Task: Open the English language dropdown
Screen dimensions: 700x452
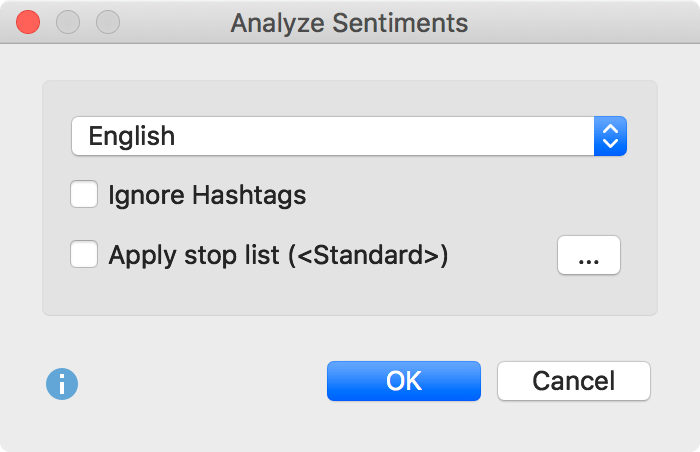Action: pos(348,136)
